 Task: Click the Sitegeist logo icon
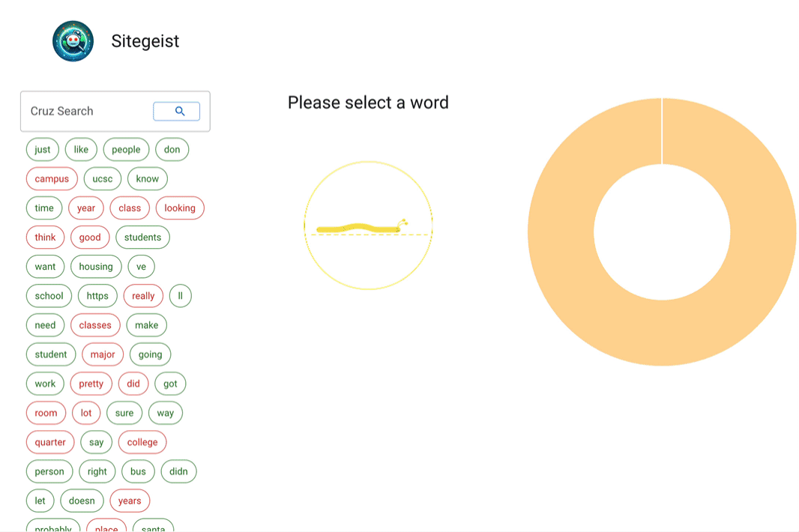pyautogui.click(x=73, y=41)
